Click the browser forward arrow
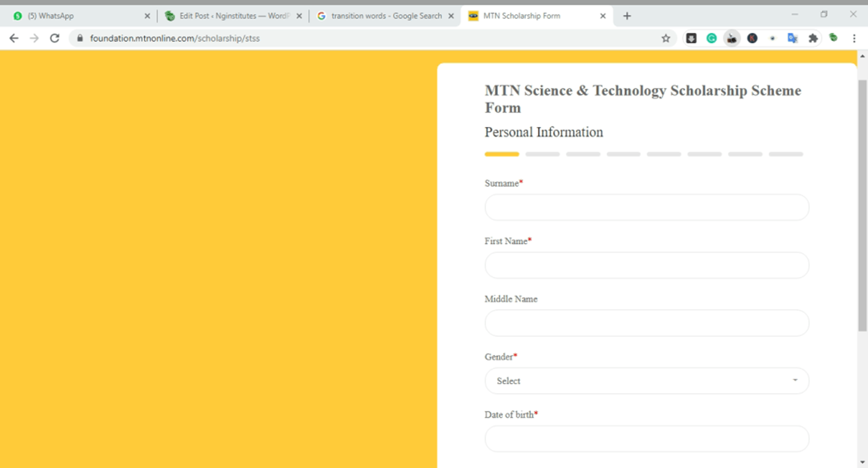 pyautogui.click(x=34, y=38)
